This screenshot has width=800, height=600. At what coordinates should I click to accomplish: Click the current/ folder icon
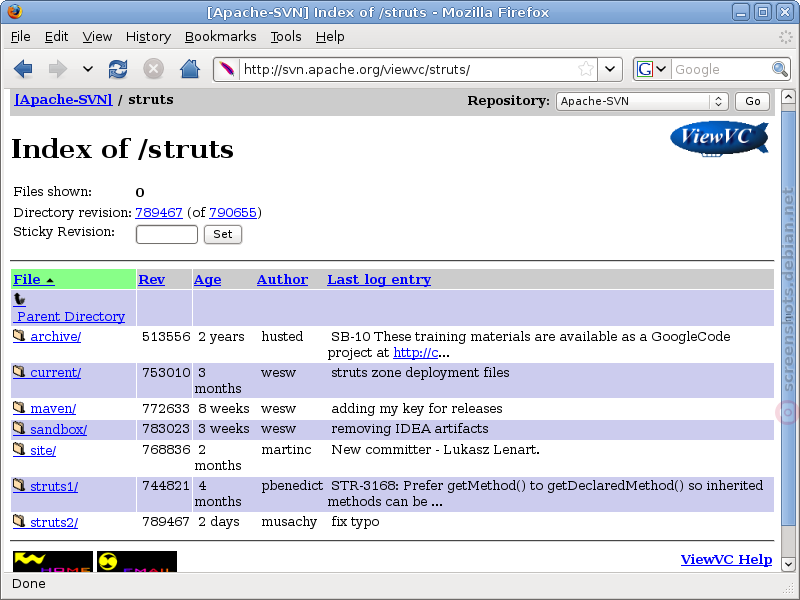click(19, 371)
